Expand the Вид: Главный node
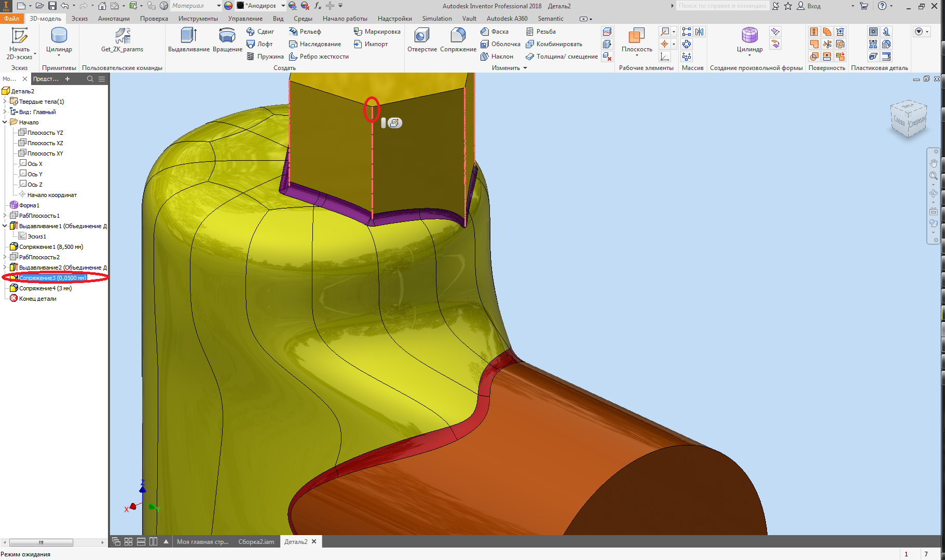The width and height of the screenshot is (945, 560). pyautogui.click(x=5, y=112)
